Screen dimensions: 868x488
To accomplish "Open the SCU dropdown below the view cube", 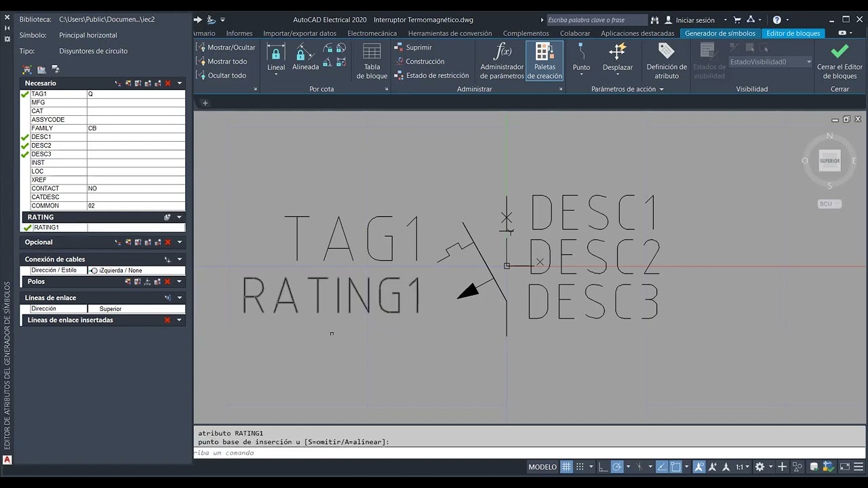I will (x=829, y=203).
